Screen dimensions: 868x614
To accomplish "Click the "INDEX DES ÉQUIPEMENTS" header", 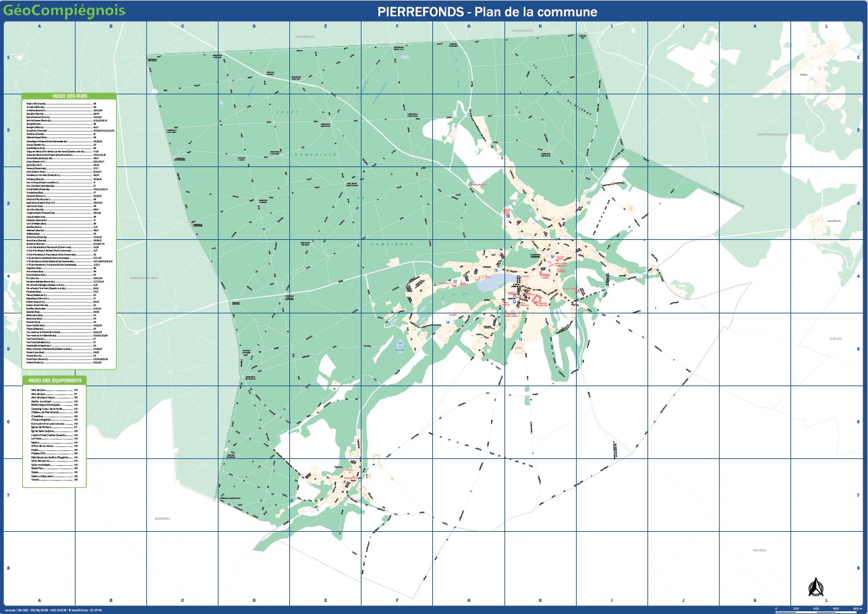I will (x=55, y=380).
